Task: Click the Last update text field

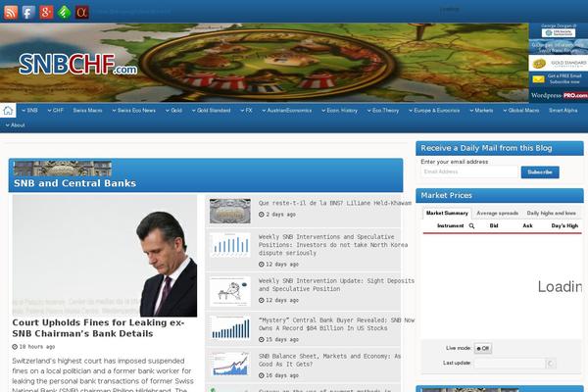Action: tap(510, 364)
